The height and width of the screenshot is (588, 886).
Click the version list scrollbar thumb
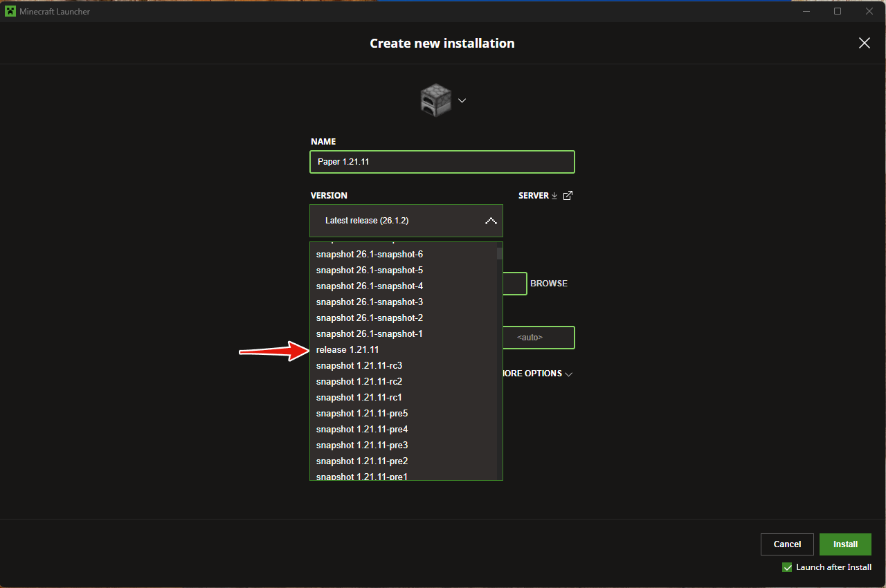500,253
